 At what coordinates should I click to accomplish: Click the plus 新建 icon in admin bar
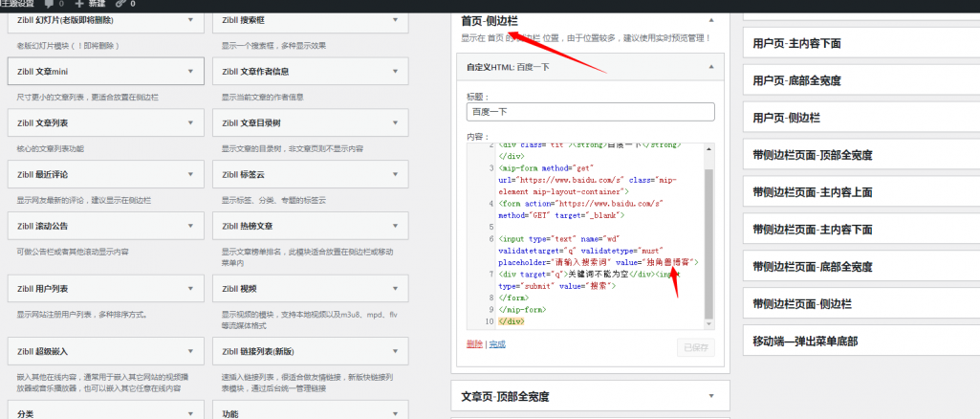click(79, 5)
